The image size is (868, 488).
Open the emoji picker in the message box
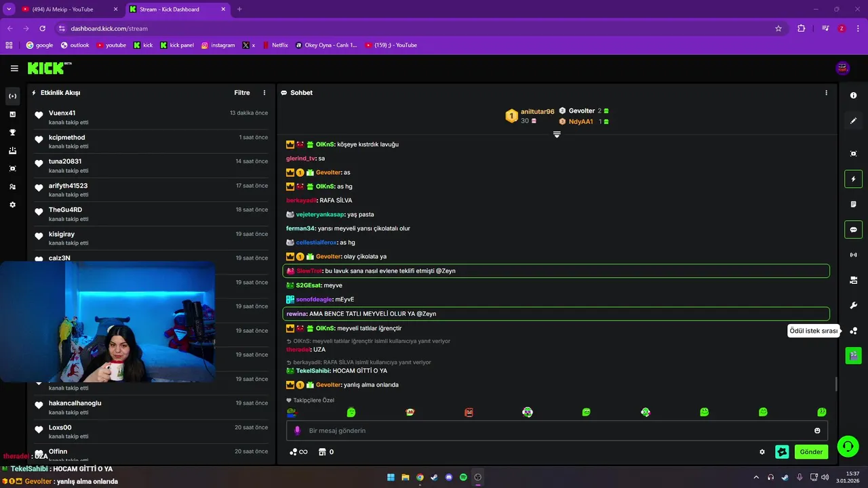(817, 430)
